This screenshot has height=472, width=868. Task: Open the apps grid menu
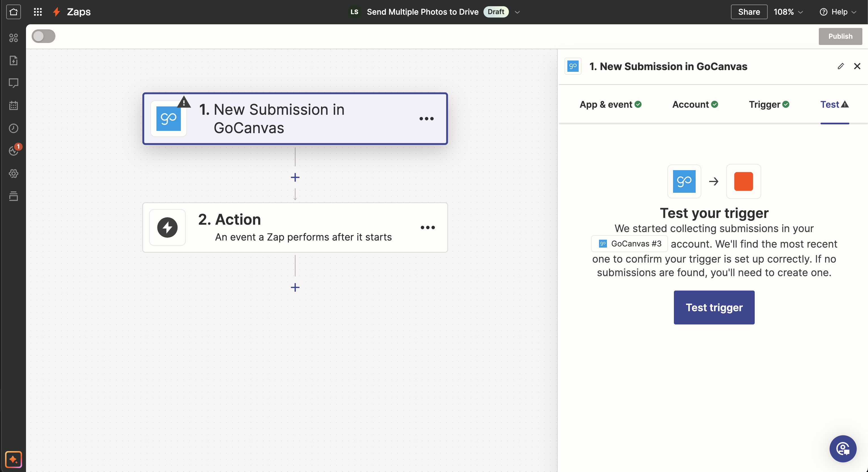point(38,12)
